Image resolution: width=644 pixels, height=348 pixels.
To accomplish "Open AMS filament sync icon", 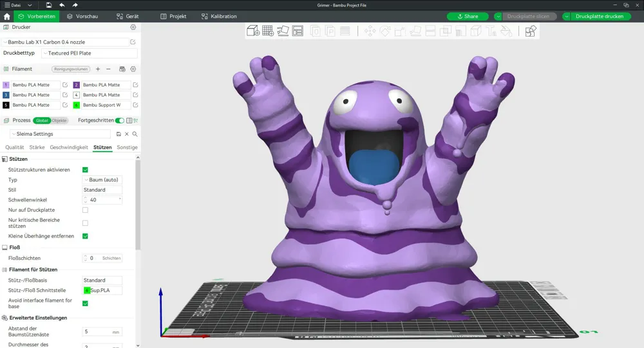I will [x=122, y=69].
